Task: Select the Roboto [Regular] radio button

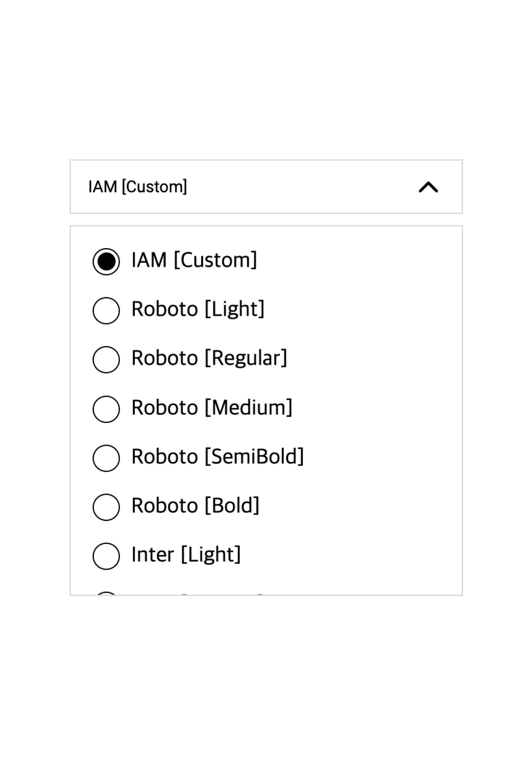Action: click(x=106, y=360)
